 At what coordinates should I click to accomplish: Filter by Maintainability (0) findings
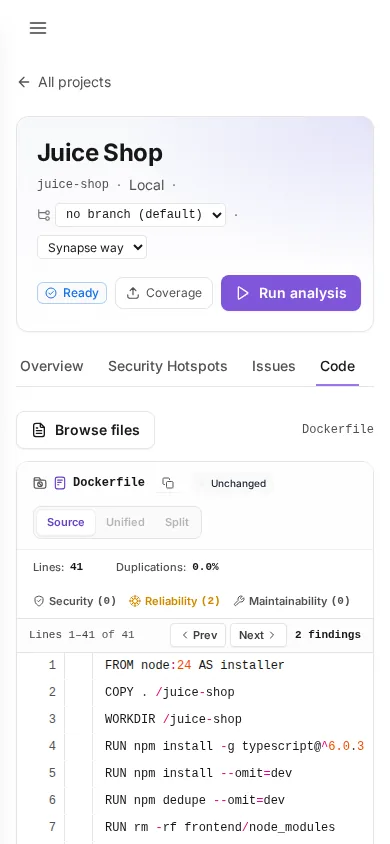[292, 601]
